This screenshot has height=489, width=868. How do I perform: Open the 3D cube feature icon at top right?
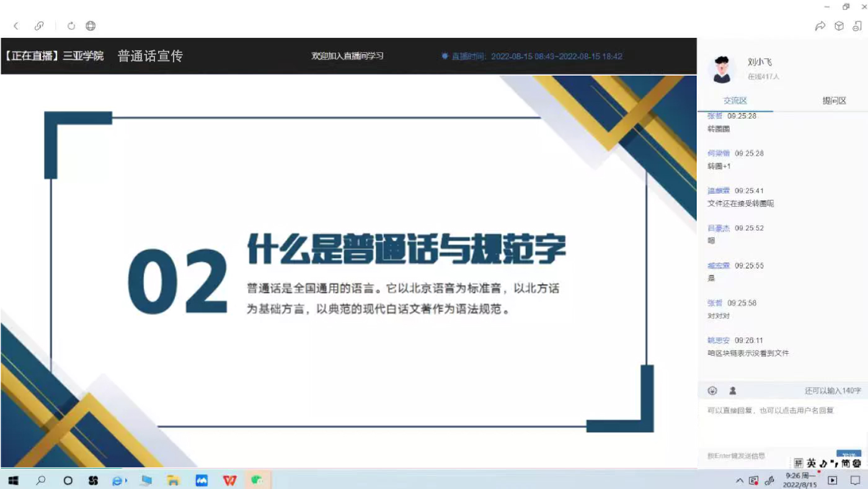pos(839,26)
